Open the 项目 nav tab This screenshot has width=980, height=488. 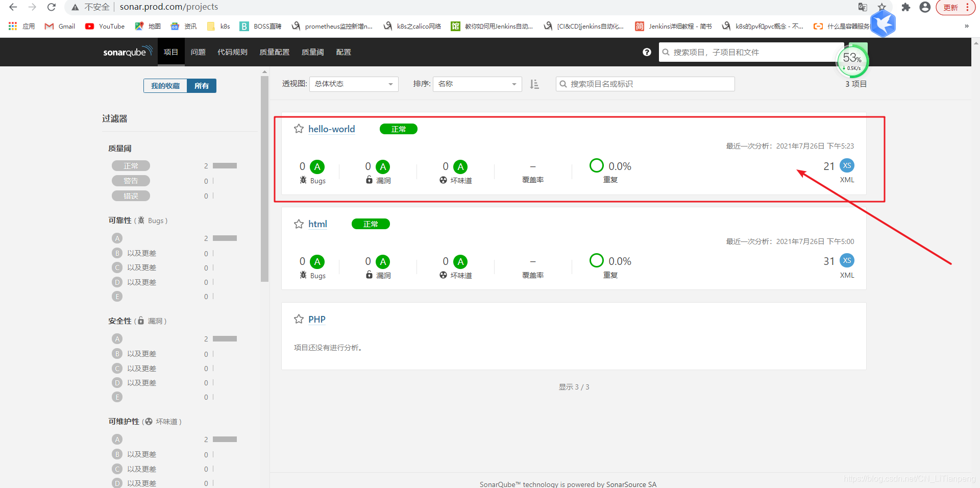(171, 52)
